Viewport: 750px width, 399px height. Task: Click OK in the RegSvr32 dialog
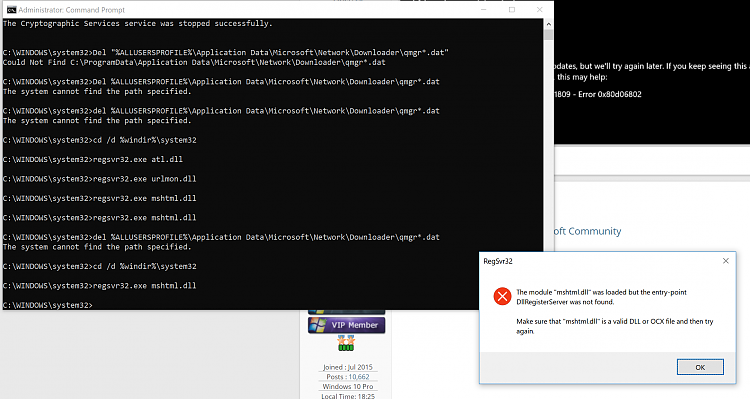pyautogui.click(x=700, y=367)
